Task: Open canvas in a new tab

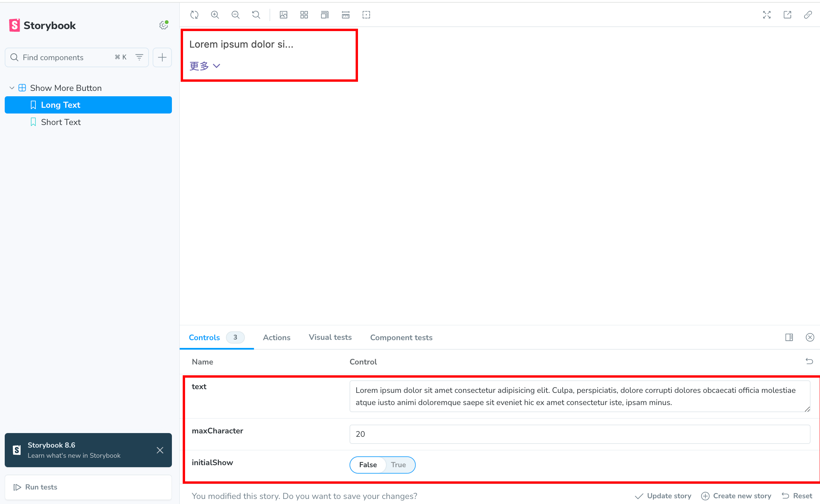Action: tap(787, 15)
